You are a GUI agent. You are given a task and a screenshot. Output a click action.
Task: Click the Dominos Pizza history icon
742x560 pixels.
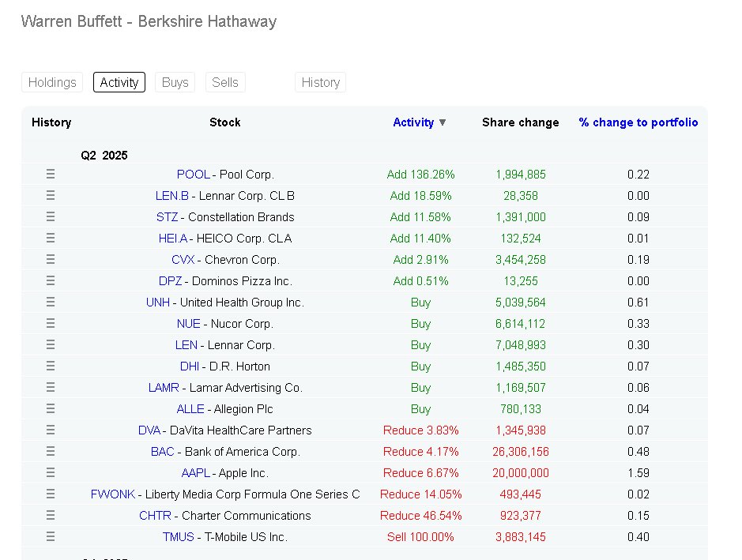[x=51, y=281]
